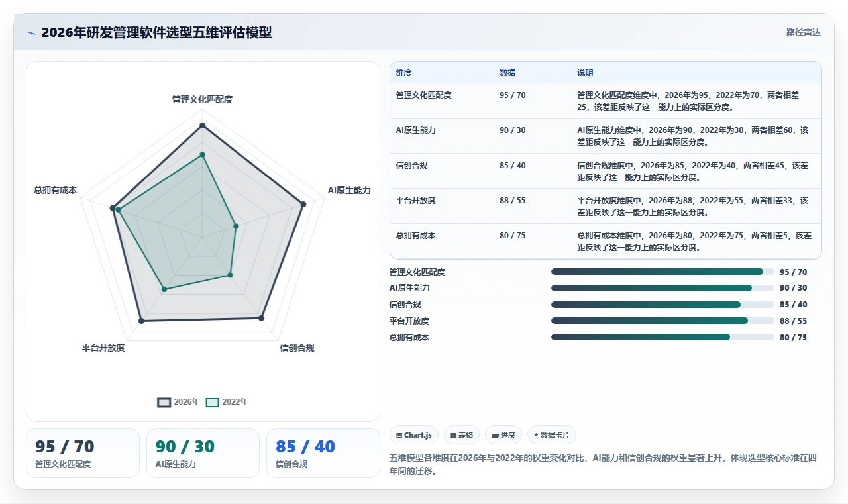
Task: Click the AI原生能力 progress bar
Action: point(662,288)
